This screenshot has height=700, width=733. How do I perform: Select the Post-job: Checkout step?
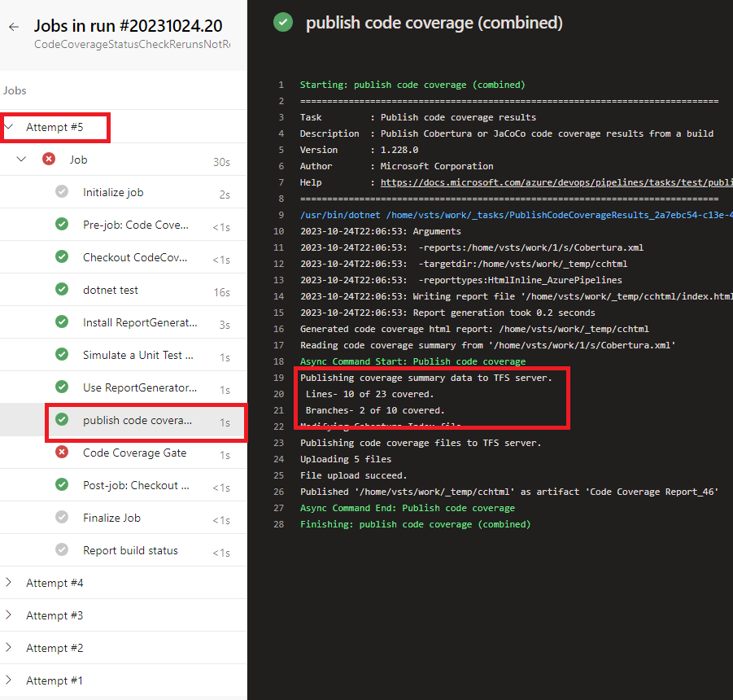coord(132,484)
